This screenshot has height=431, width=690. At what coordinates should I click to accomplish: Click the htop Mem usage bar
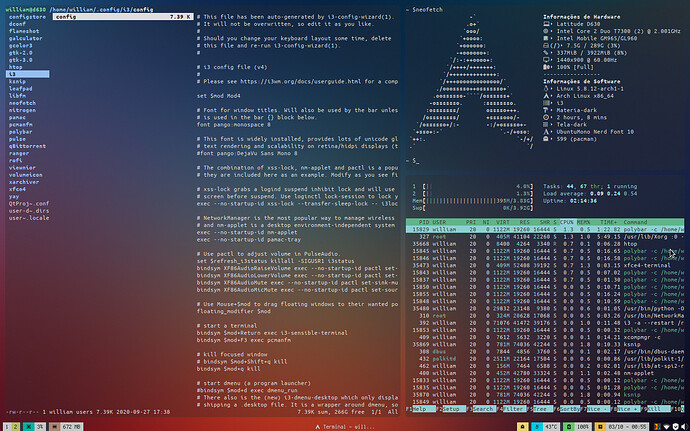point(473,201)
